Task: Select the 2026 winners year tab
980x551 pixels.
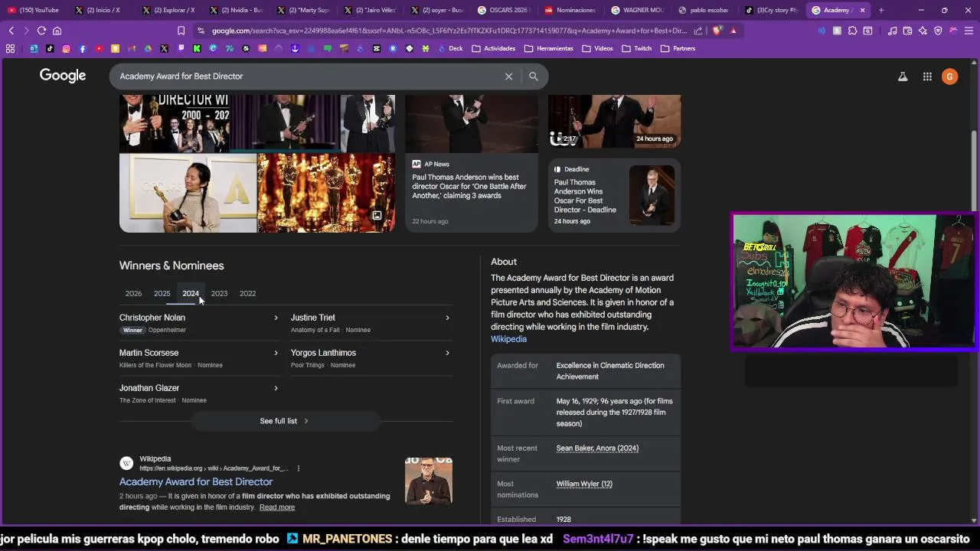Action: click(x=133, y=293)
